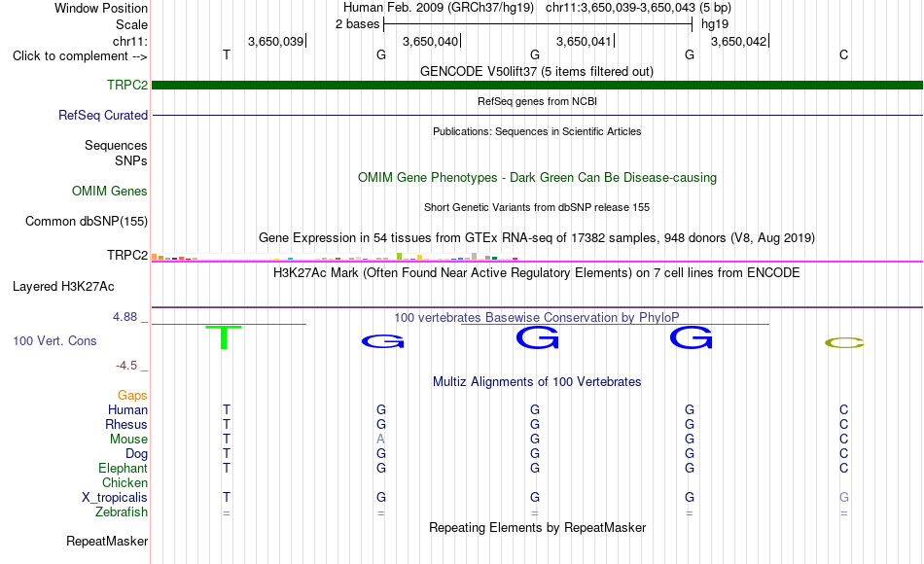Open Repeating Elements by RepeatMasker title

click(x=537, y=527)
